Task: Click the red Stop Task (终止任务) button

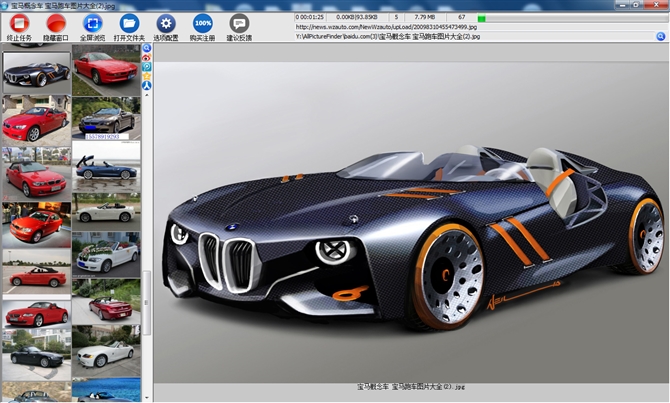Action: 18,22
